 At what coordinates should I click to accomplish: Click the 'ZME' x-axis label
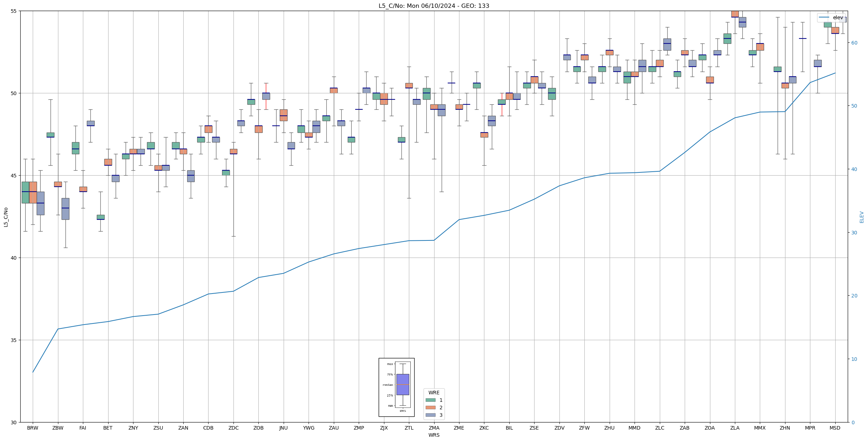(459, 428)
